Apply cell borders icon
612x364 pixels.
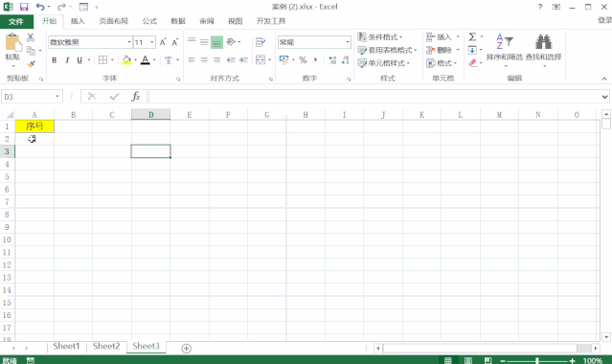pos(103,60)
